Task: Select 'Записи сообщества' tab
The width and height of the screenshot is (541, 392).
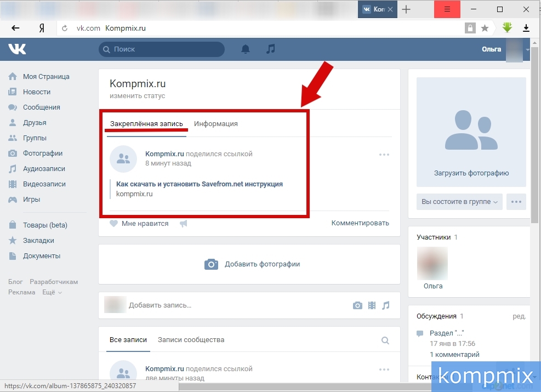Action: (x=191, y=340)
